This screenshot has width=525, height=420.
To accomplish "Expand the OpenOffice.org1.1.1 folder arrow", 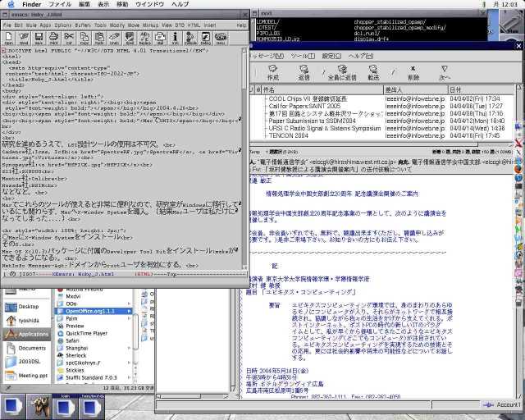I will coord(130,311).
